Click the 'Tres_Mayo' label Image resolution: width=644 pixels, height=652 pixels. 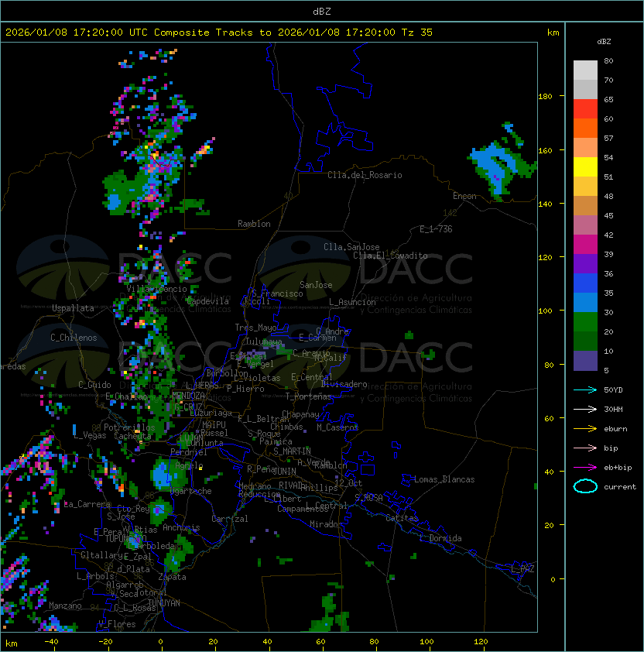tap(255, 328)
